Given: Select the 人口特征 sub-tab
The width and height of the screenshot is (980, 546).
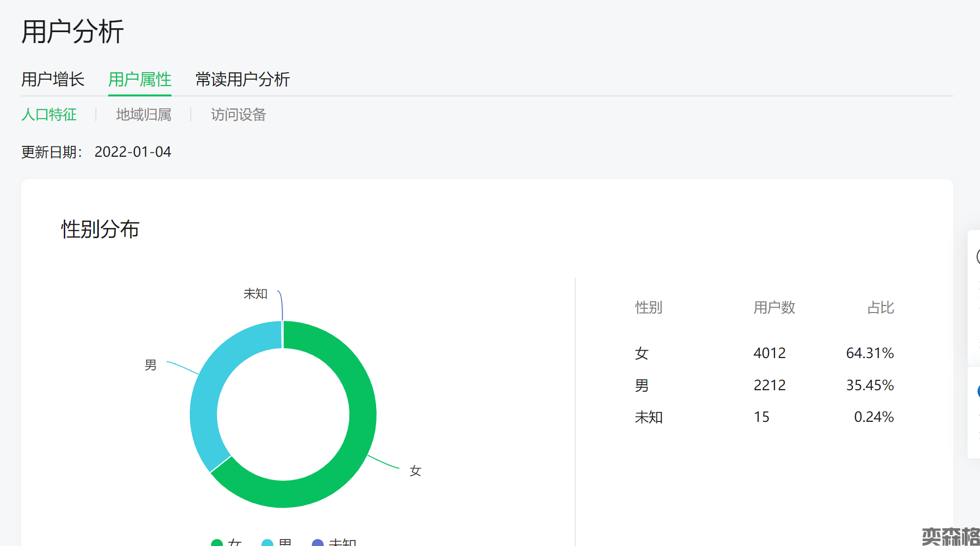Looking at the screenshot, I should [49, 115].
